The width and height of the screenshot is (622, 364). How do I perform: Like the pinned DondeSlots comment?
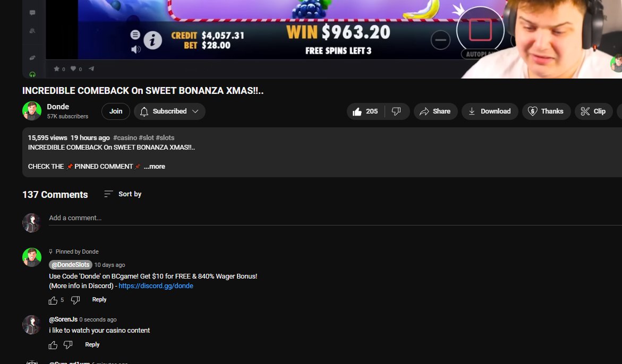[53, 300]
